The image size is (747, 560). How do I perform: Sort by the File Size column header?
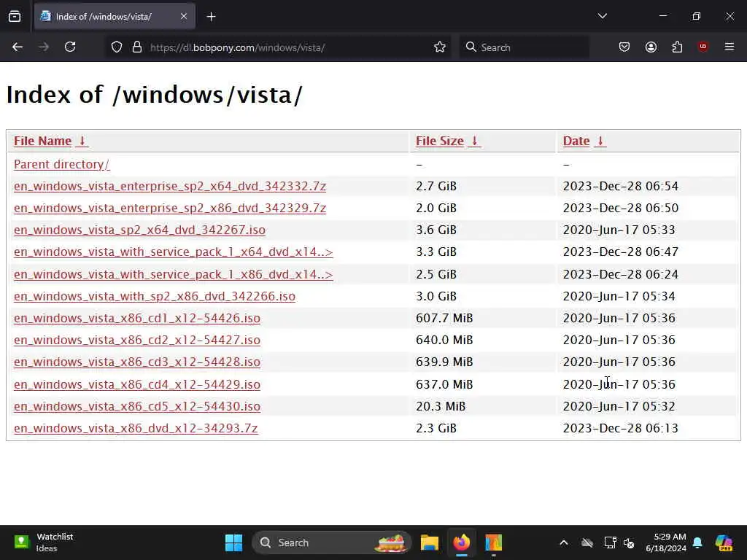click(x=449, y=141)
